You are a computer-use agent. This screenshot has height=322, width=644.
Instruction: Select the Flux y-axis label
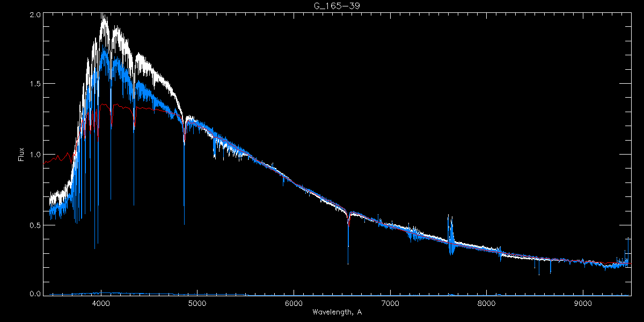21,155
